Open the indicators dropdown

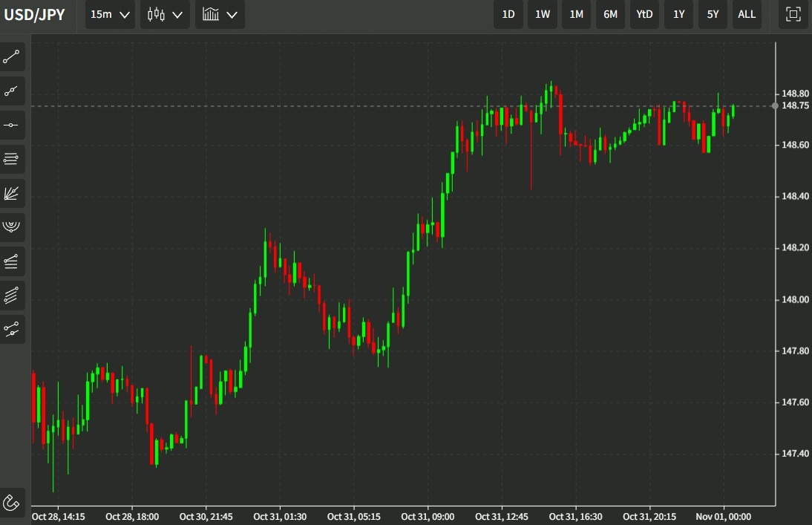[220, 15]
